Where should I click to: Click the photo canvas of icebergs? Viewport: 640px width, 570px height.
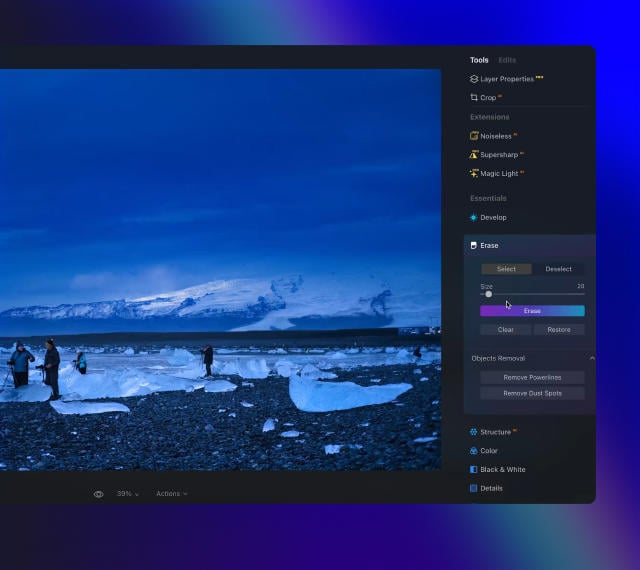[220, 269]
